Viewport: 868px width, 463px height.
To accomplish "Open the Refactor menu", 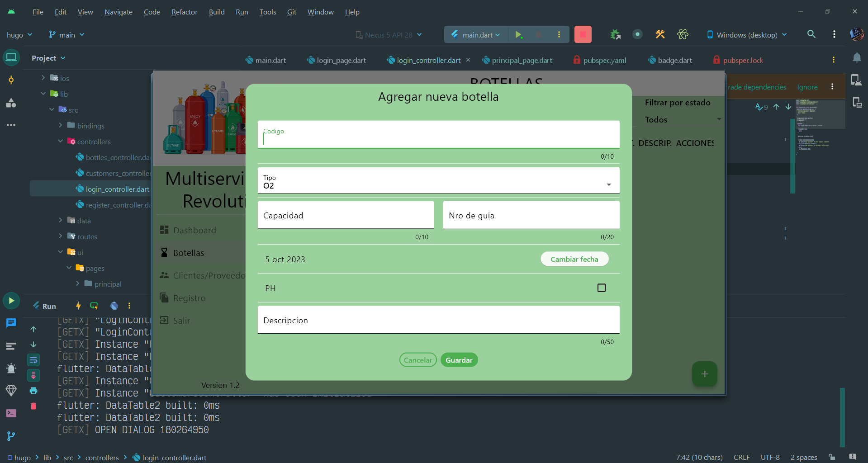I will [184, 12].
